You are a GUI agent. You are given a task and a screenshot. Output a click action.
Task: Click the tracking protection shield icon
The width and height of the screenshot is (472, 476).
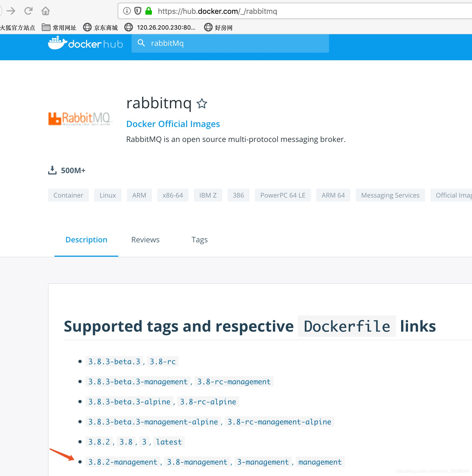click(x=138, y=11)
